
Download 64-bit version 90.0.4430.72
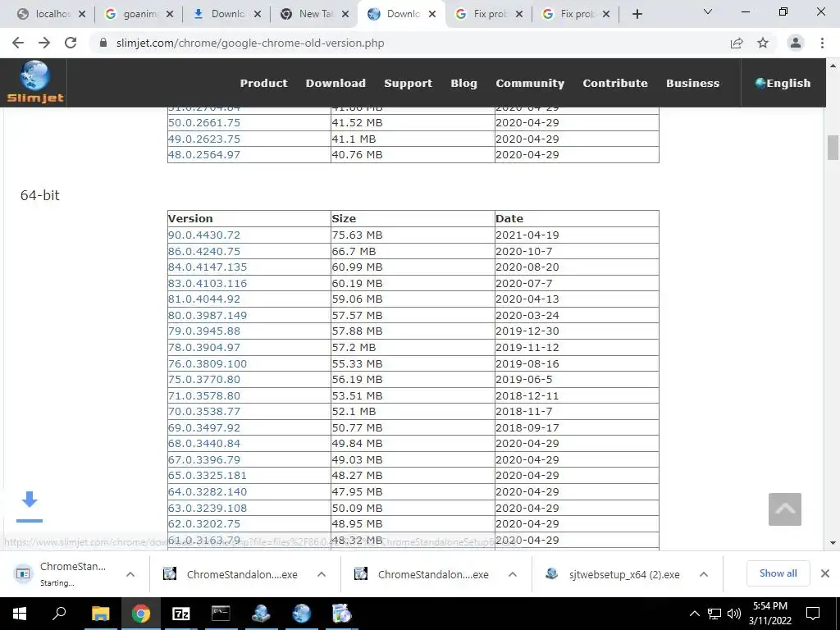204,235
